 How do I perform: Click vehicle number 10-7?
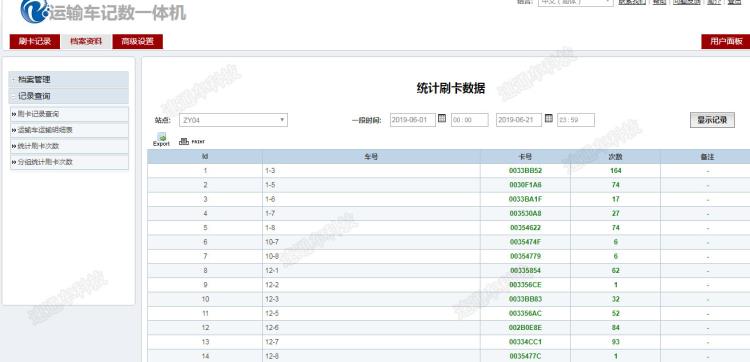272,242
